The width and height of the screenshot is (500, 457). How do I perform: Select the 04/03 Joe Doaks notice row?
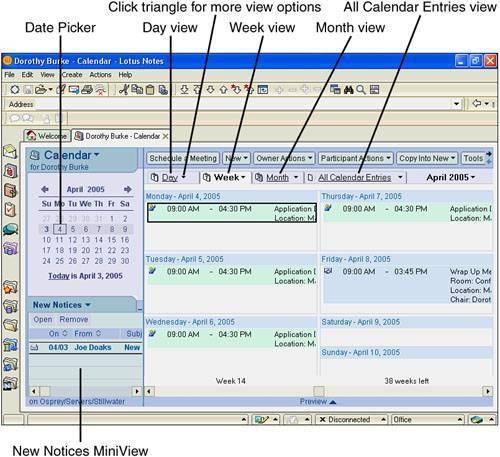click(x=86, y=347)
